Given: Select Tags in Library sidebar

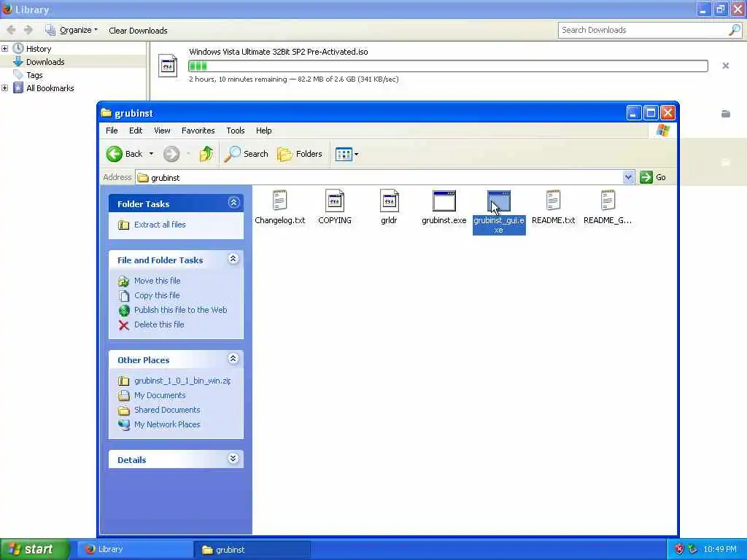Looking at the screenshot, I should [x=34, y=75].
